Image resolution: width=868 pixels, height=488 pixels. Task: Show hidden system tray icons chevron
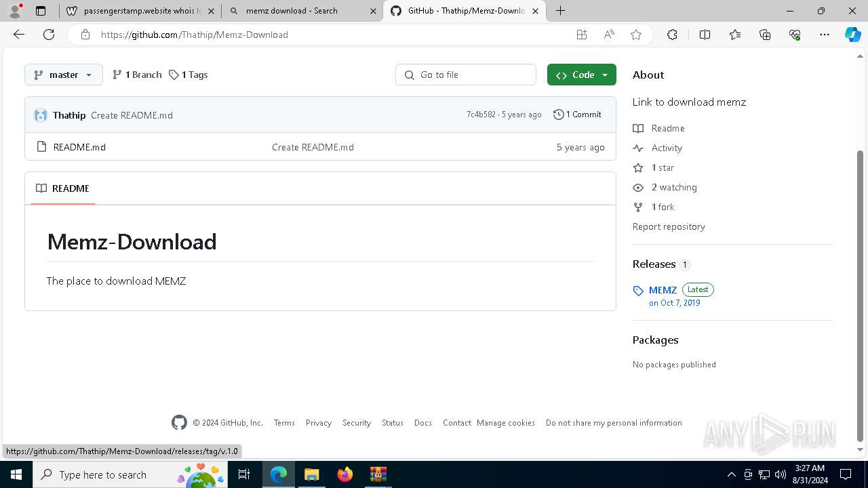tap(731, 474)
